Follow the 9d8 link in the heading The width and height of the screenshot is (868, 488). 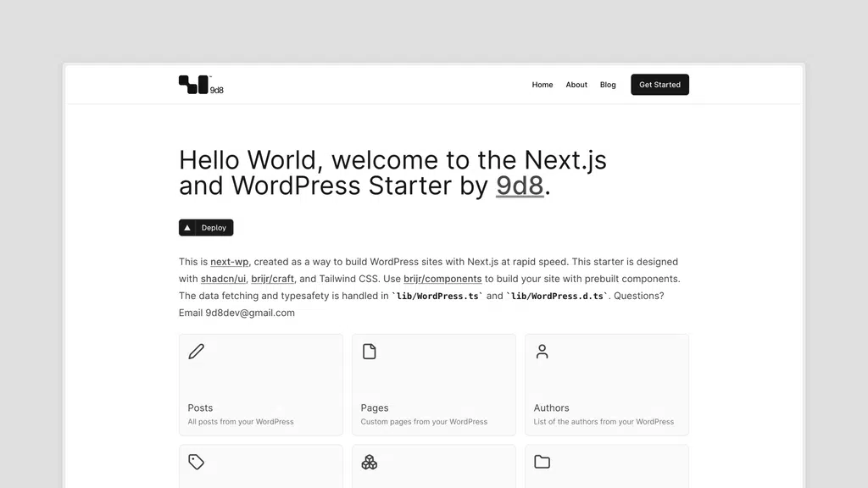coord(520,186)
